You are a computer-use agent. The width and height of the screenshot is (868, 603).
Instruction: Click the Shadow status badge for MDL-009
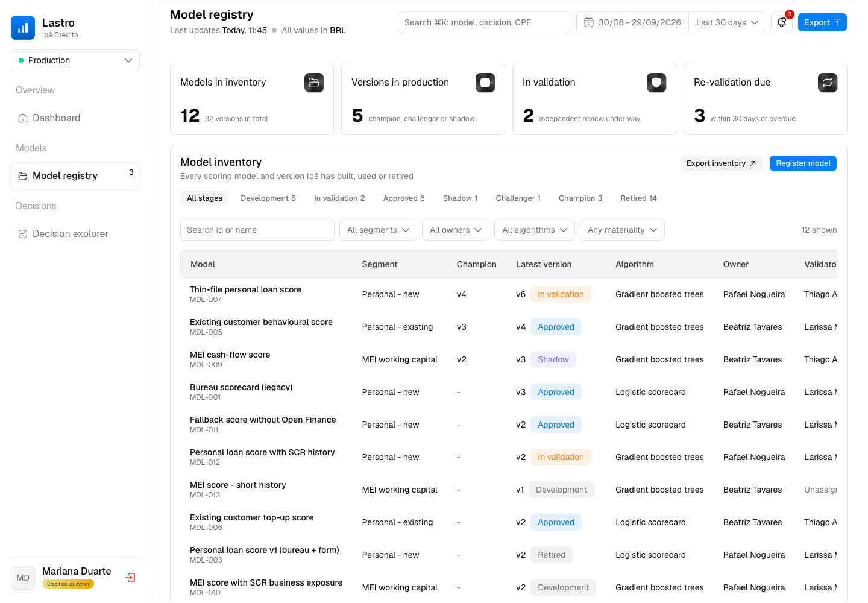click(x=553, y=359)
